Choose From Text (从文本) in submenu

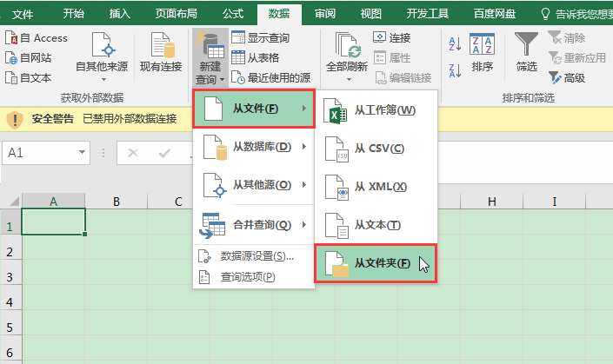pyautogui.click(x=376, y=225)
